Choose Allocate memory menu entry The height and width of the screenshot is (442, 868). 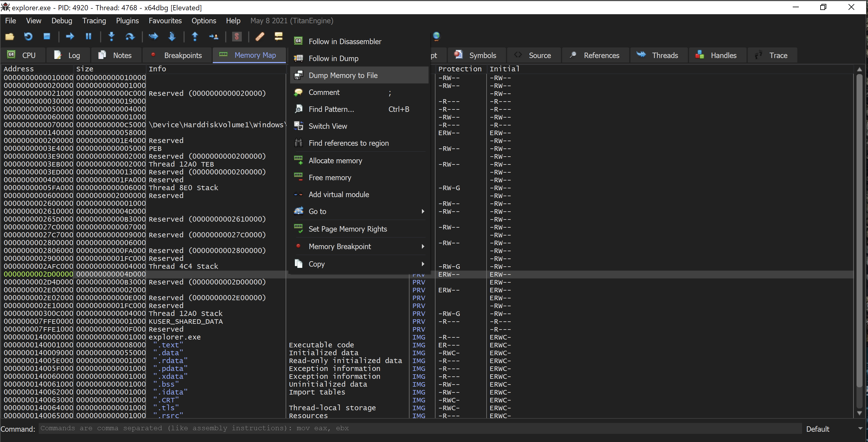(359, 161)
